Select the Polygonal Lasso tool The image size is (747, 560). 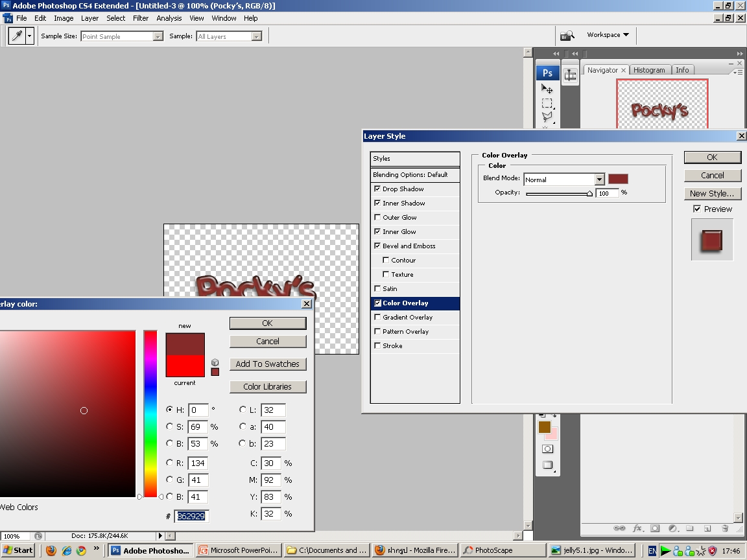pyautogui.click(x=547, y=117)
